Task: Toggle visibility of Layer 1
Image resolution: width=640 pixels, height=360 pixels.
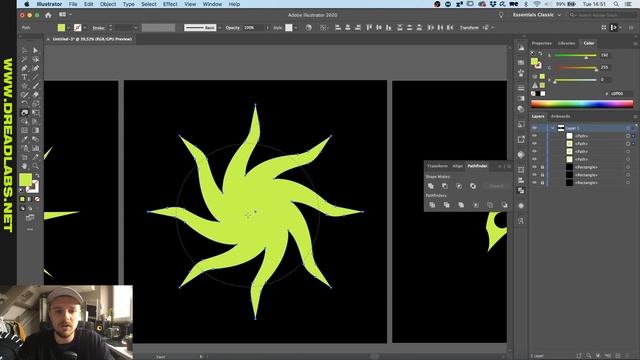Action: point(534,128)
